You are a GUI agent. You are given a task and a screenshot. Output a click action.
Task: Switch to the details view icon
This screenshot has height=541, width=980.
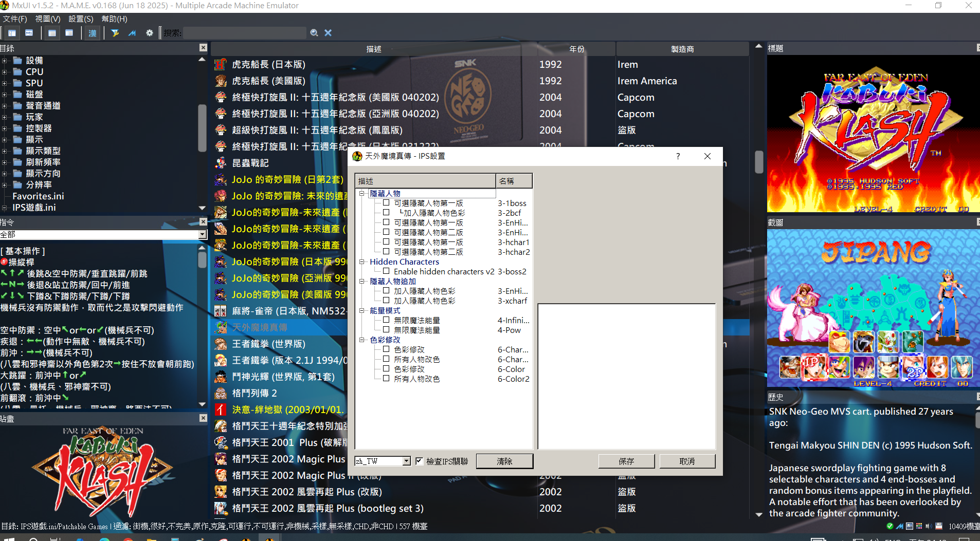[69, 33]
